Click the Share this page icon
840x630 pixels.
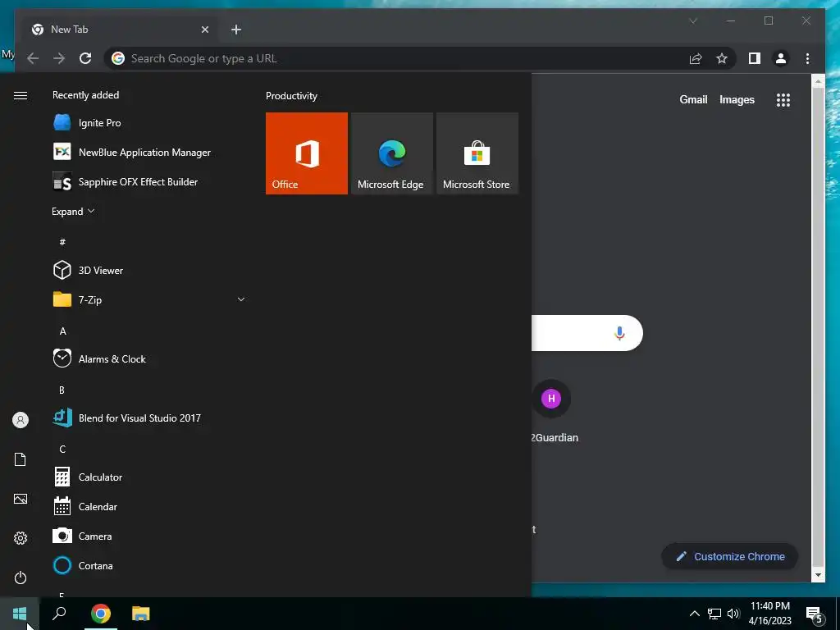(x=696, y=58)
